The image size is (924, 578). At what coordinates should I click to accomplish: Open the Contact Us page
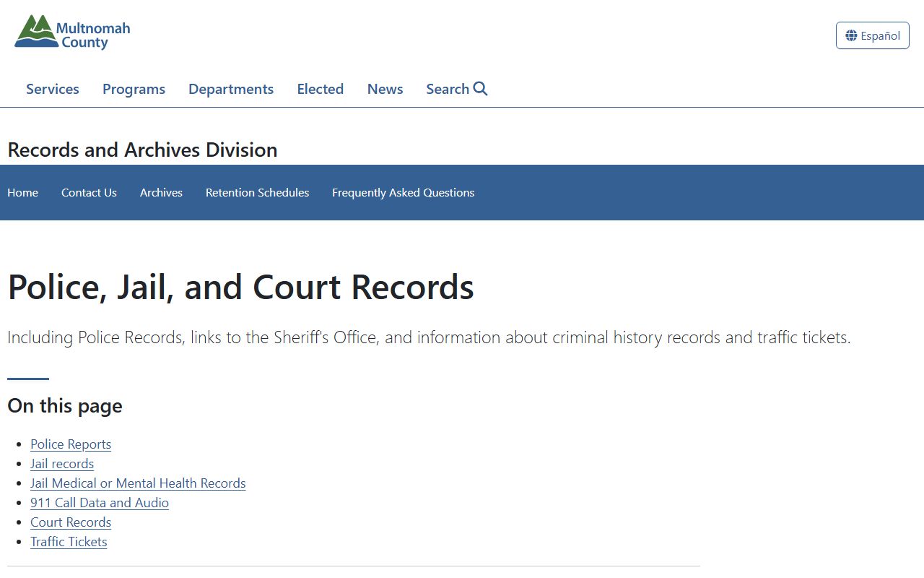[x=89, y=192]
